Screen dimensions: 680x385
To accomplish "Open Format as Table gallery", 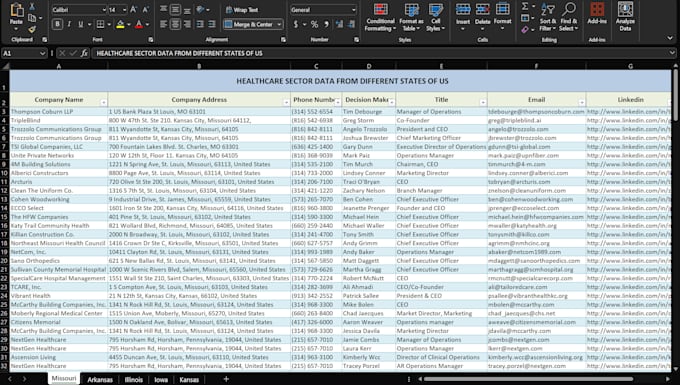I will pos(411,17).
